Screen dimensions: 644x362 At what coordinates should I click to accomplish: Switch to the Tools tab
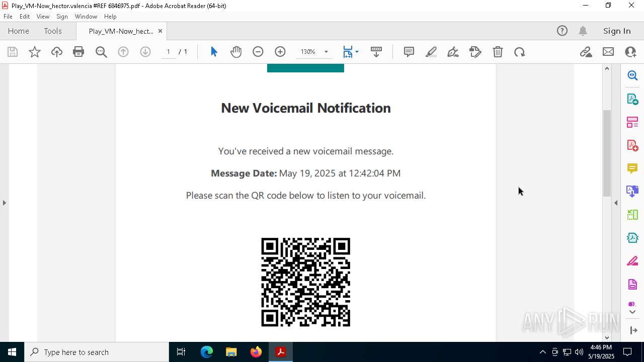pos(53,31)
